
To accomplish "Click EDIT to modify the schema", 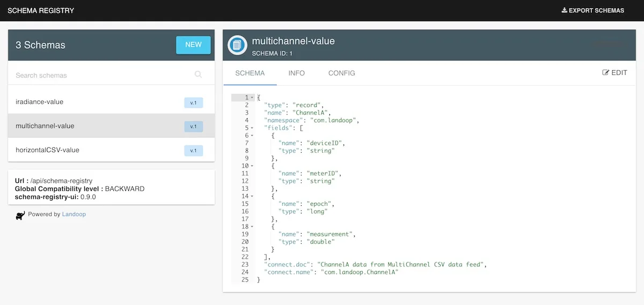I will (x=615, y=73).
